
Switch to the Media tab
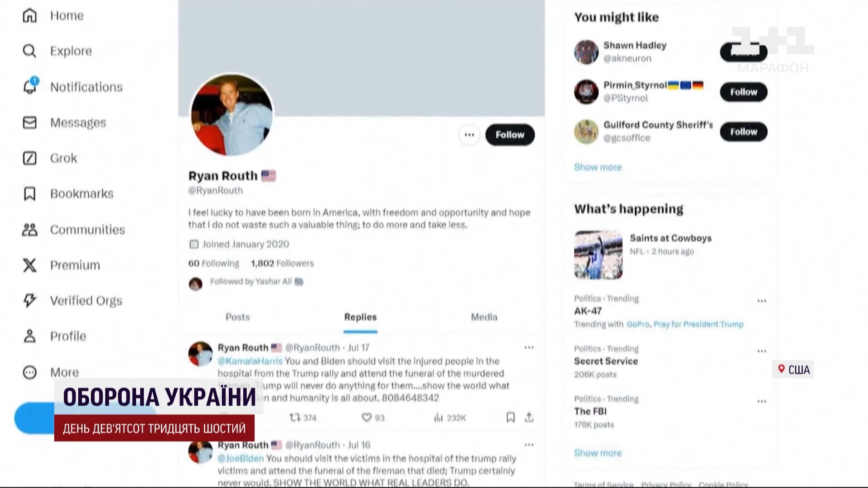tap(484, 317)
